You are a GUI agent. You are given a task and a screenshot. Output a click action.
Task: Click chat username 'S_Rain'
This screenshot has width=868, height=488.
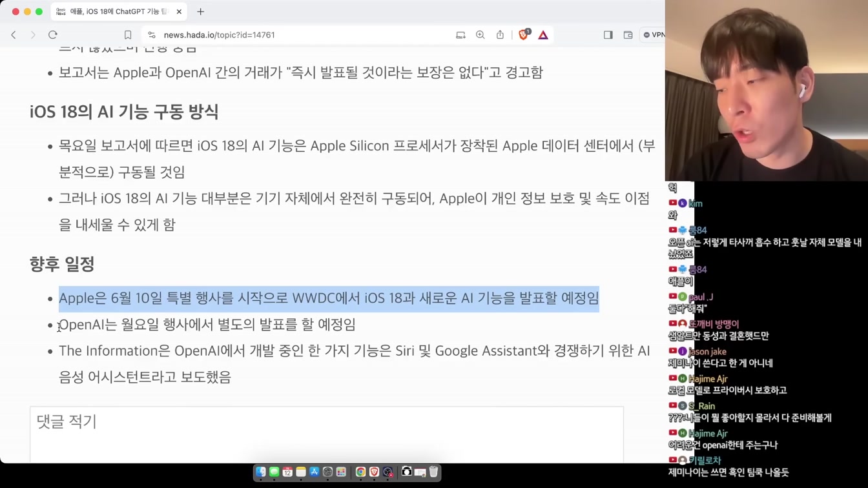pos(701,406)
